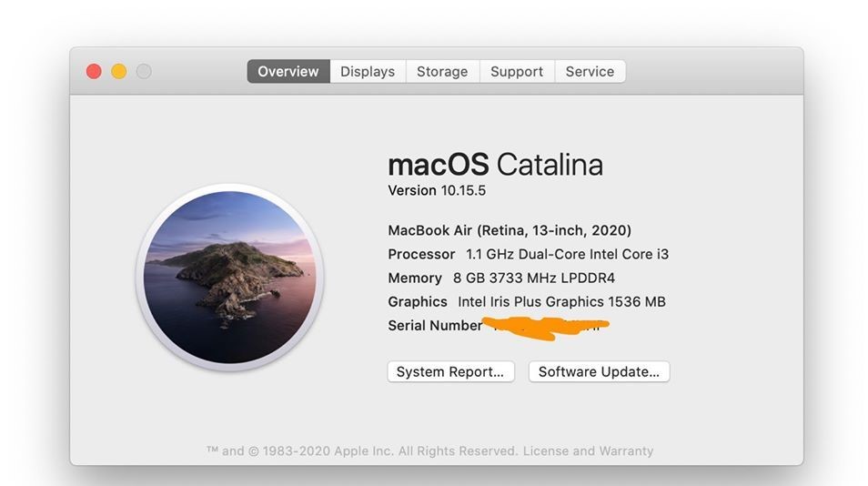Click the Memory label
Viewport: 868px width, 486px height.
(415, 278)
